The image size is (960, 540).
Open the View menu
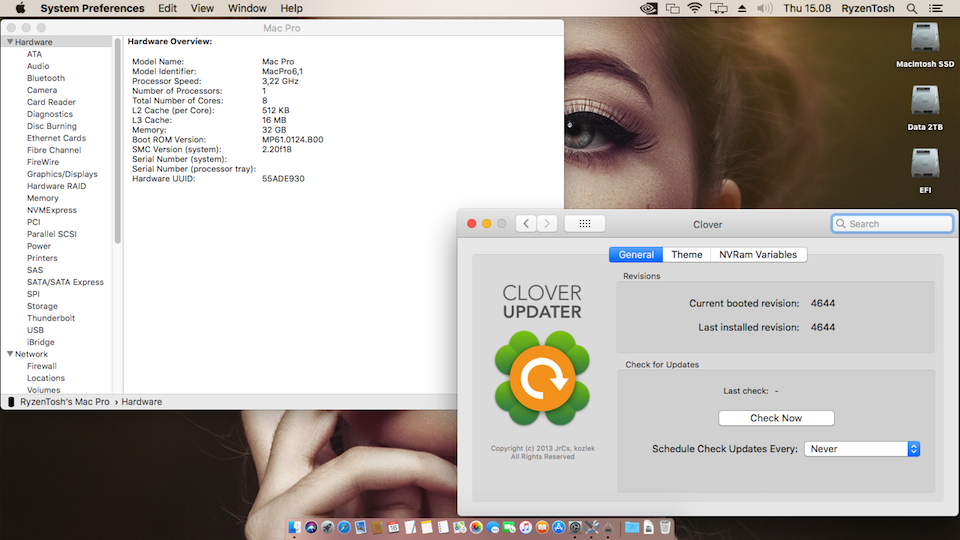tap(202, 9)
